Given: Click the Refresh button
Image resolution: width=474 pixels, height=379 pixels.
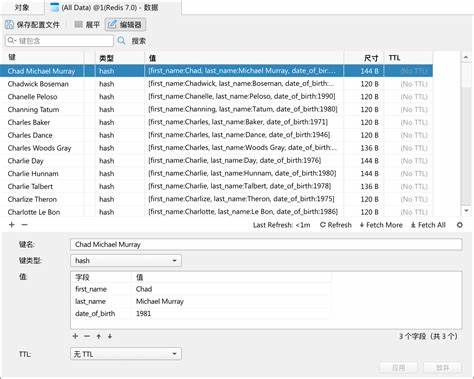Looking at the screenshot, I should (336, 225).
